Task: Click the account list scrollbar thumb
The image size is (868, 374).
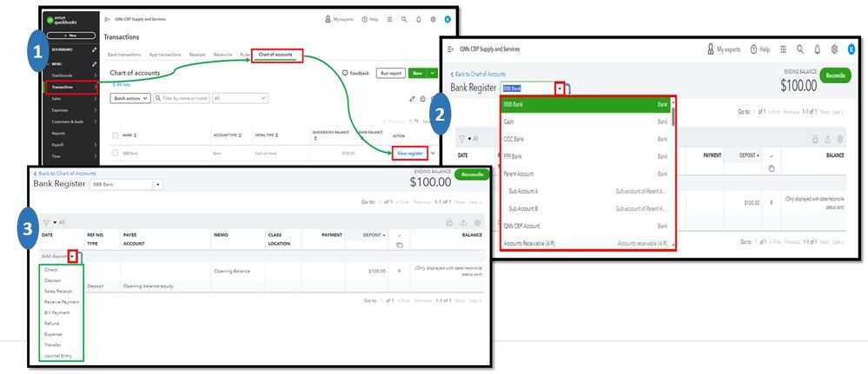Action: click(x=673, y=116)
